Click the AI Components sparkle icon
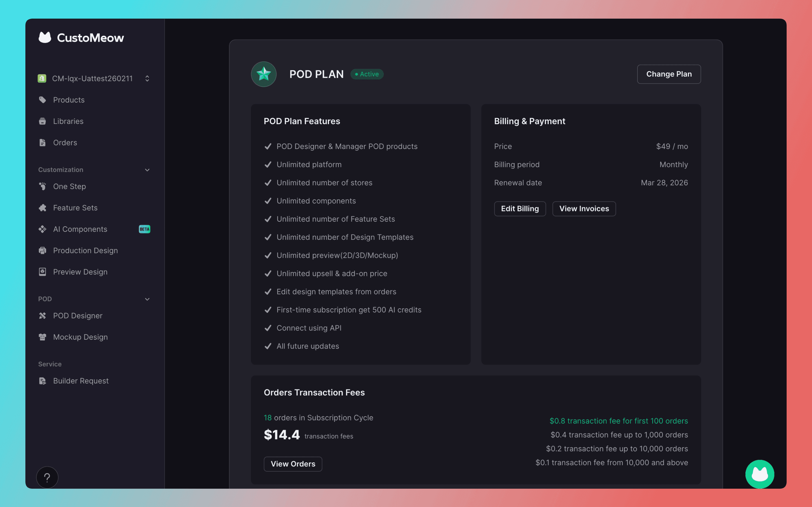The width and height of the screenshot is (812, 507). (42, 229)
